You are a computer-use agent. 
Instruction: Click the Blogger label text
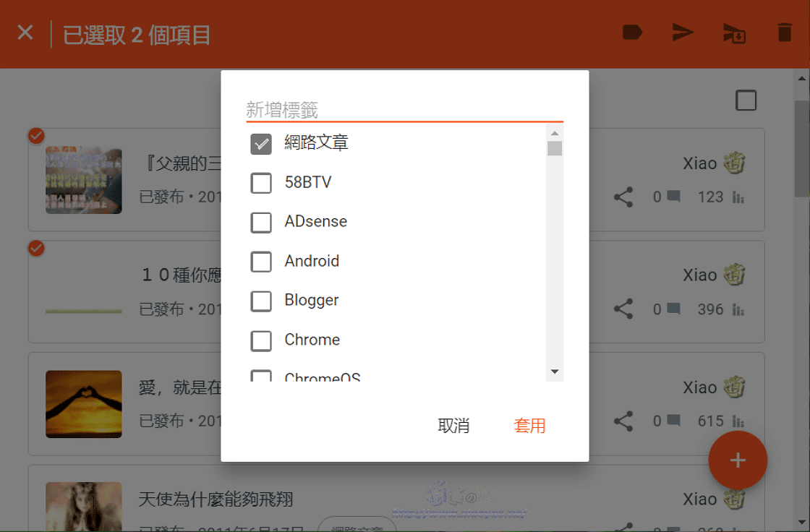coord(312,301)
